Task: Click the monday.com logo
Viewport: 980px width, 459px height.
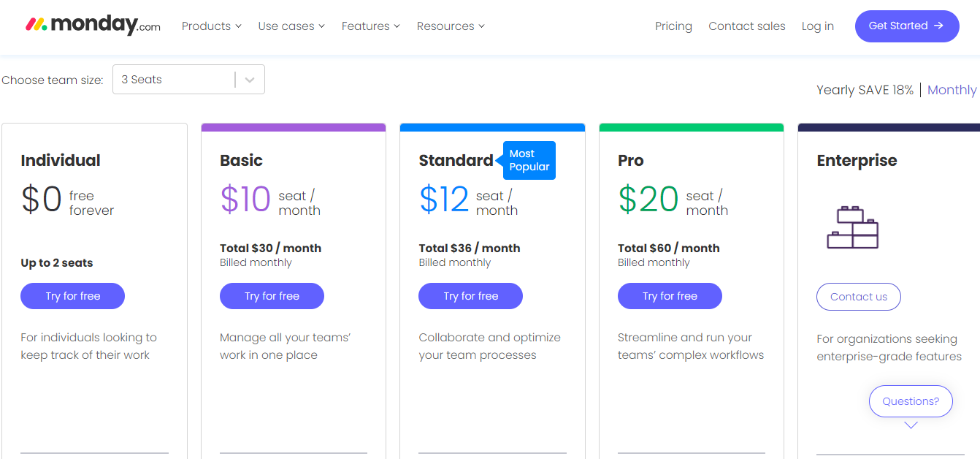Action: [93, 26]
